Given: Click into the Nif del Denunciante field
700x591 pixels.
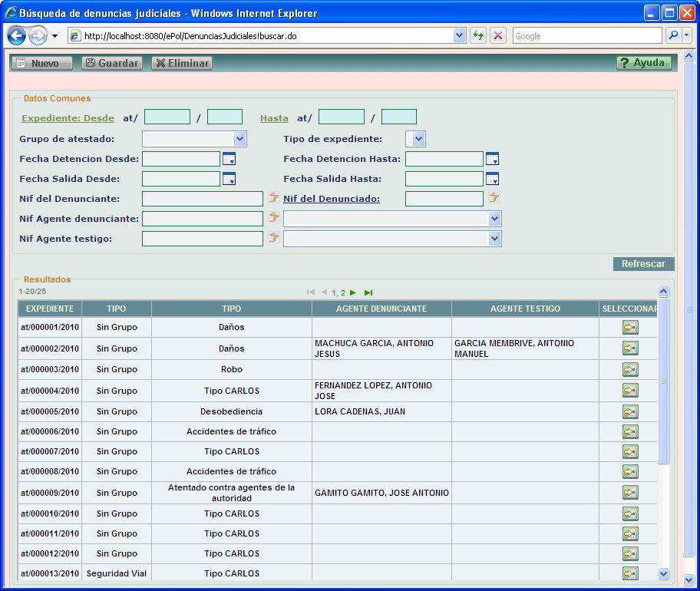Looking at the screenshot, I should pos(203,199).
